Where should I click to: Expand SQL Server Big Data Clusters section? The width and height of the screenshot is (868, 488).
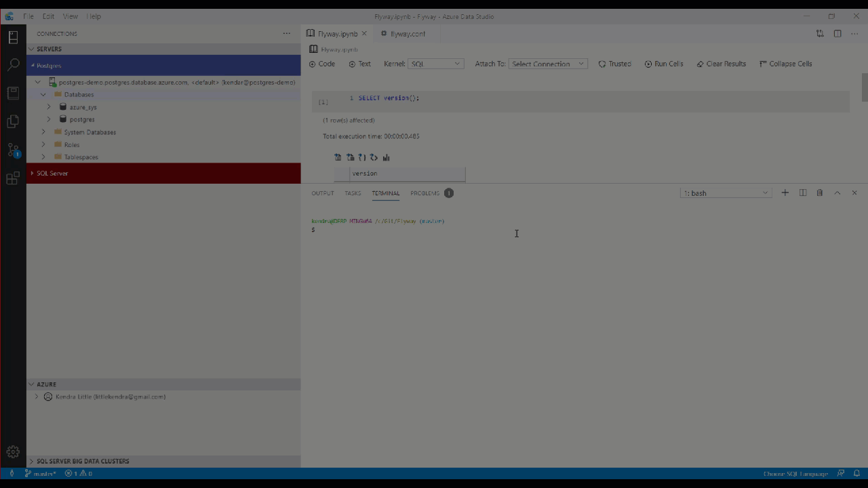pos(163,461)
